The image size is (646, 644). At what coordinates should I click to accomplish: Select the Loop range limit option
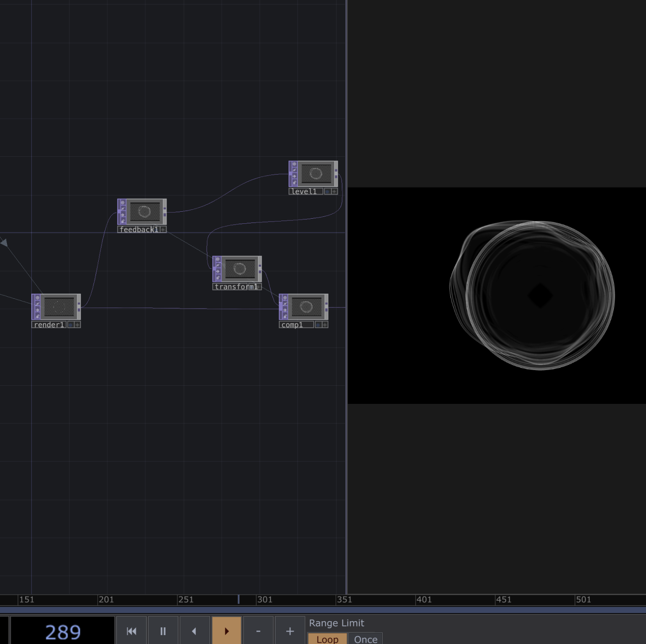[x=327, y=639]
